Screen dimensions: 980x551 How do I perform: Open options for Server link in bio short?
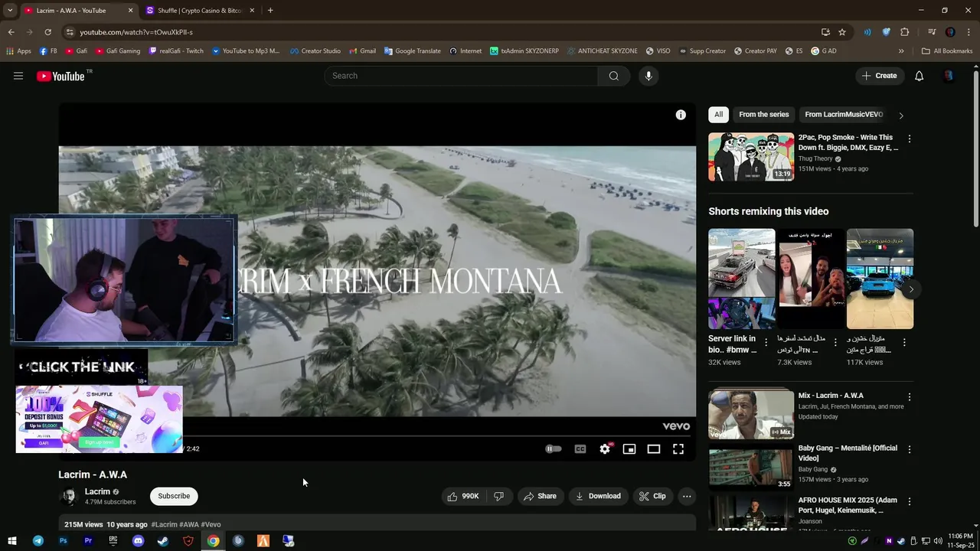coord(766,342)
